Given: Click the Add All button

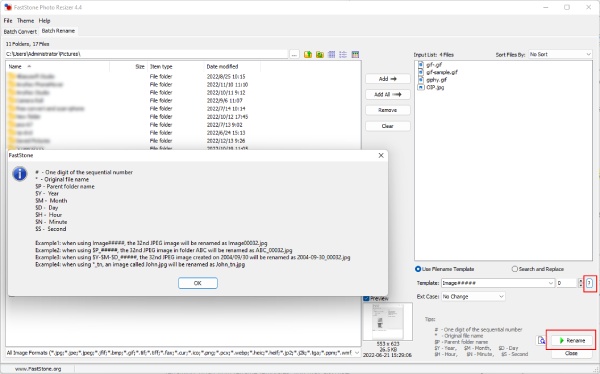Looking at the screenshot, I should pyautogui.click(x=388, y=94).
